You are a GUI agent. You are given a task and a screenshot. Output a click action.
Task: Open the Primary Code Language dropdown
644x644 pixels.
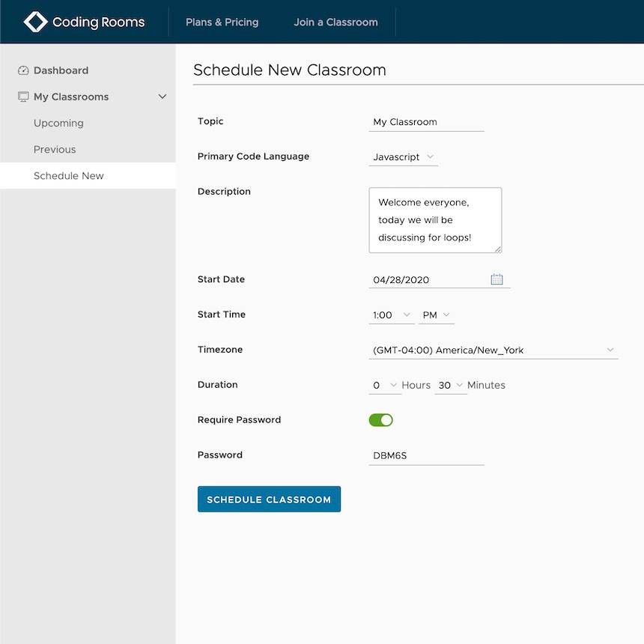[403, 157]
